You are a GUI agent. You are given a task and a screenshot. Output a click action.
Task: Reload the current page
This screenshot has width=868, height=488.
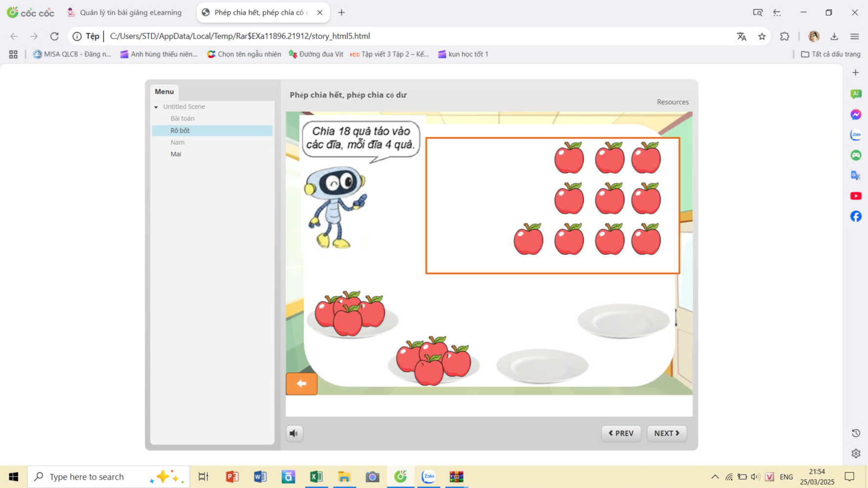pos(54,36)
